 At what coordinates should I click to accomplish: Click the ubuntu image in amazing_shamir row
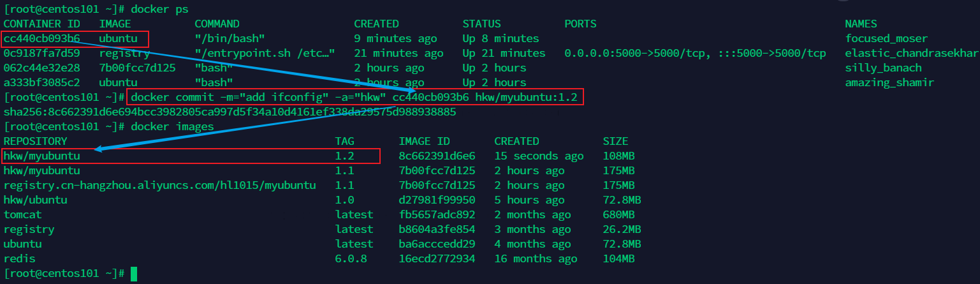[118, 82]
